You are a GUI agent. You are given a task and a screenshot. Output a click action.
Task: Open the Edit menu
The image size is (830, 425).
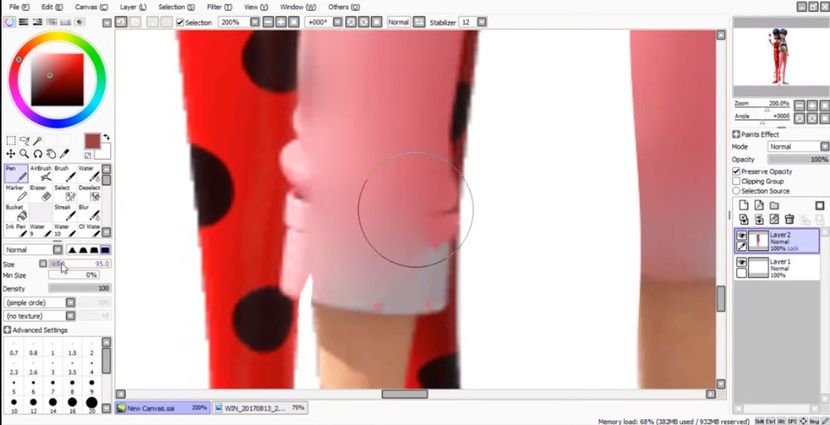tap(52, 7)
